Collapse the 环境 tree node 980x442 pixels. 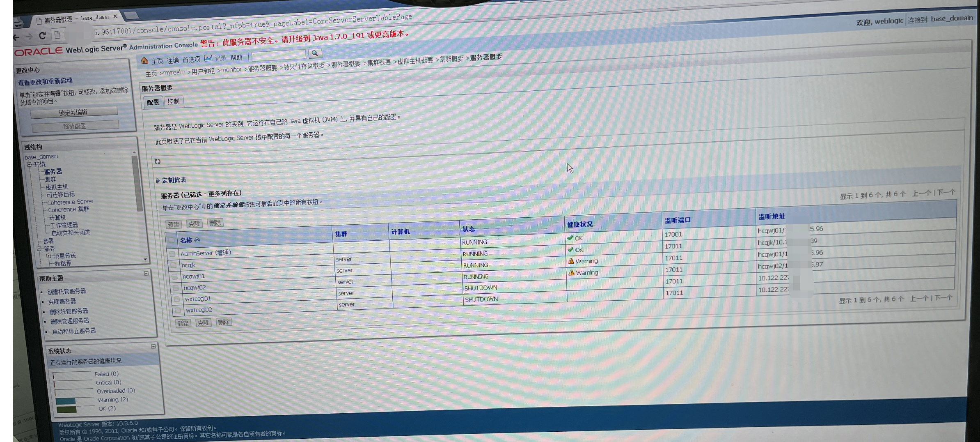coord(29,164)
